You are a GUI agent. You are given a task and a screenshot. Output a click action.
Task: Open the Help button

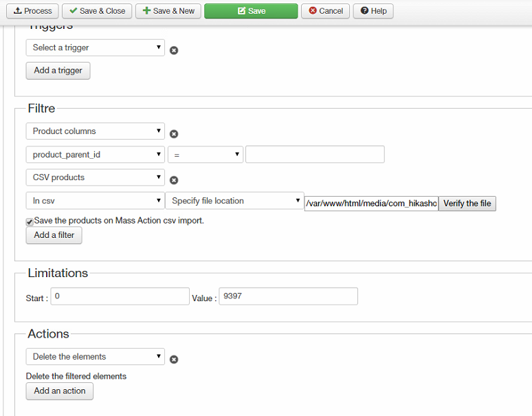pyautogui.click(x=373, y=11)
